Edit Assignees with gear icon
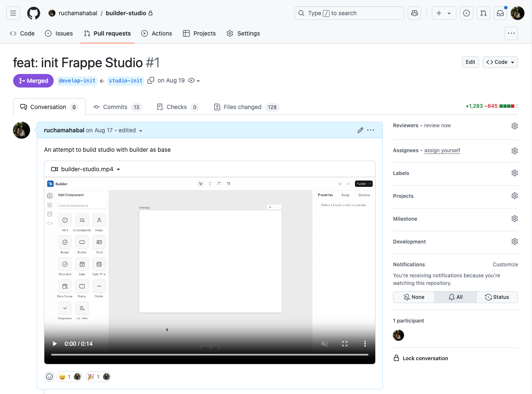532x394 pixels. point(514,151)
